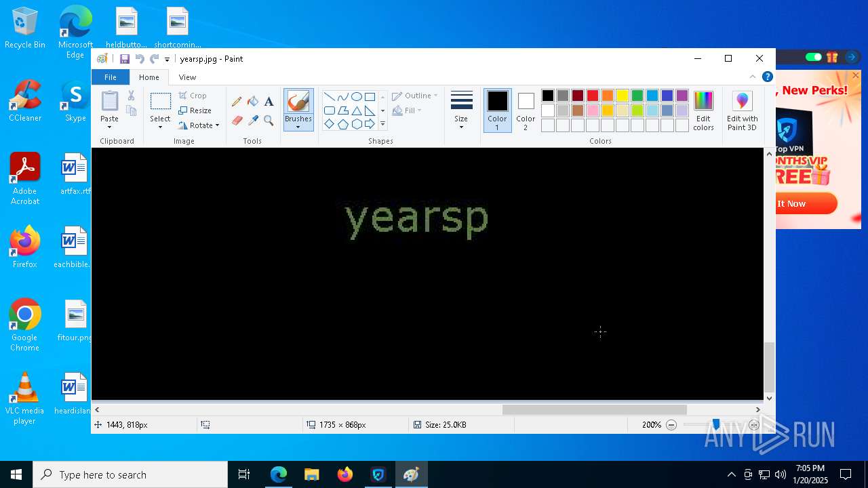Click the Resize button
The height and width of the screenshot is (488, 868).
[x=195, y=110]
